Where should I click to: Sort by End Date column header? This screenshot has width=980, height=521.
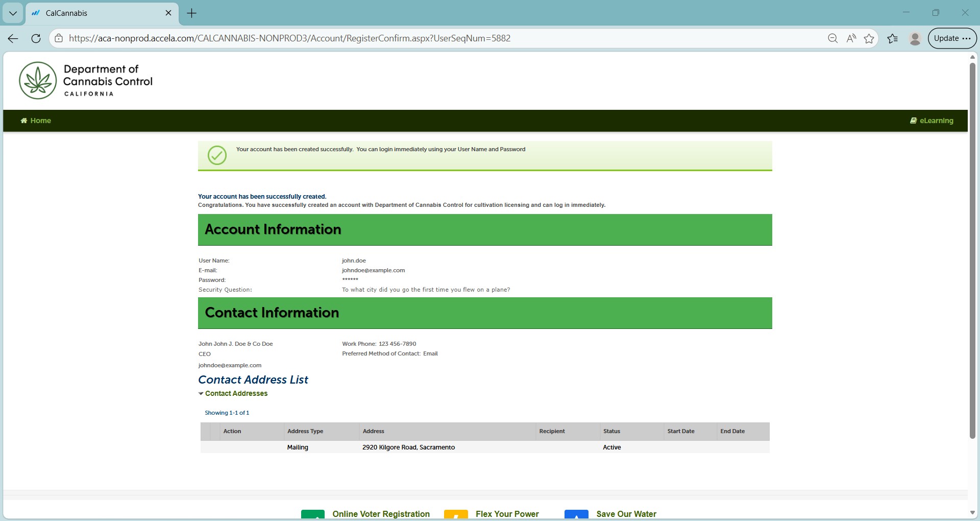click(x=732, y=431)
